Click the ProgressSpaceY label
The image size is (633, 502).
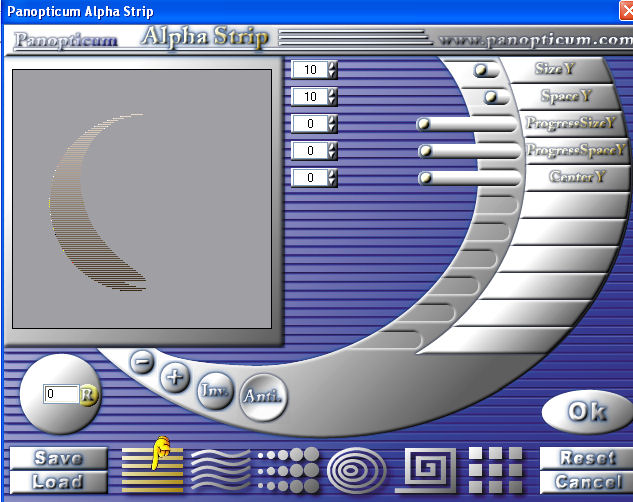576,150
